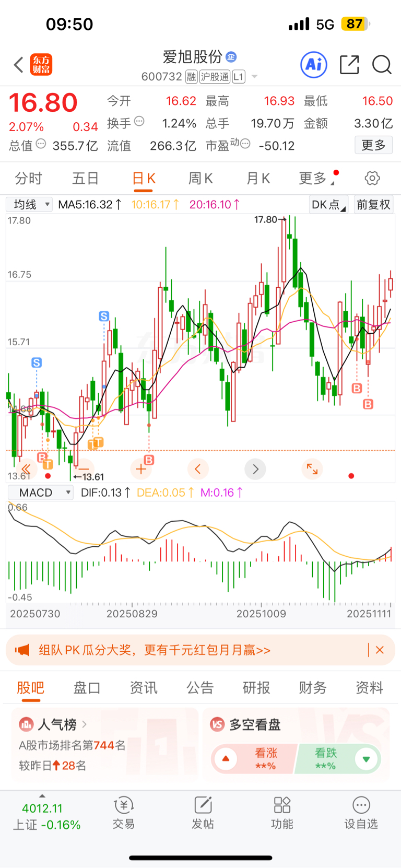Switch to 盘口 tab
Screen dimensions: 401x868
87,688
